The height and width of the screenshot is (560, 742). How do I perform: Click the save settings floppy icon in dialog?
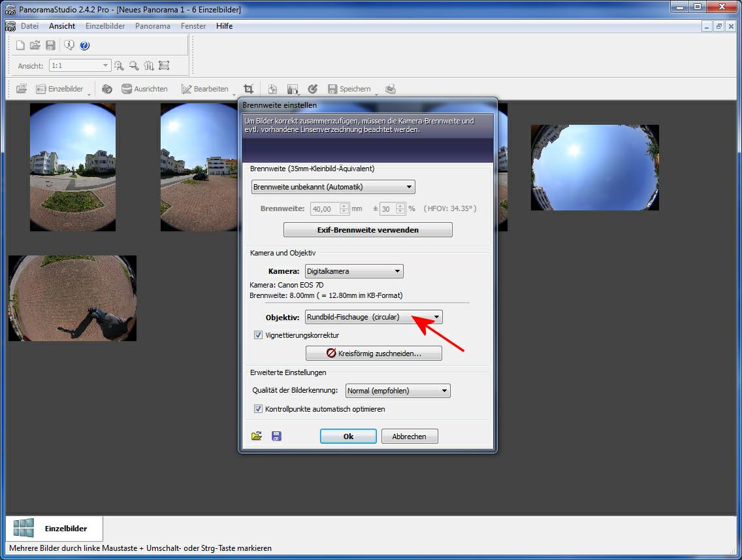(x=276, y=436)
